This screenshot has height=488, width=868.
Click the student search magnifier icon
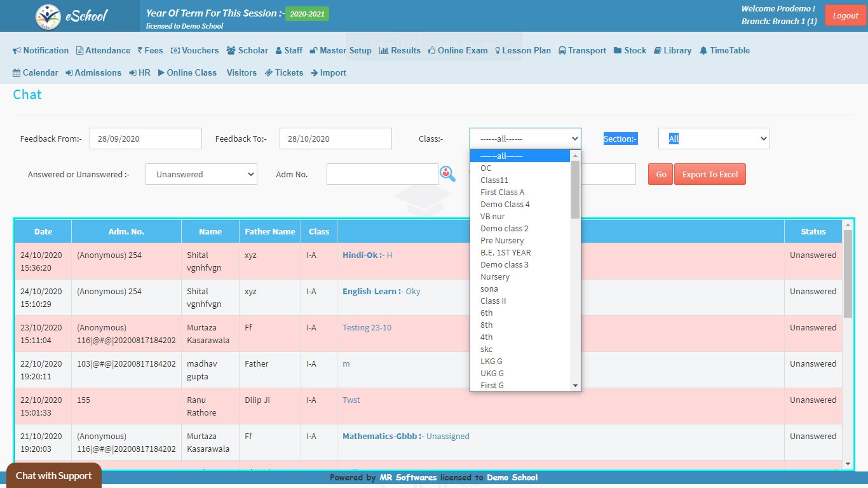coord(447,173)
